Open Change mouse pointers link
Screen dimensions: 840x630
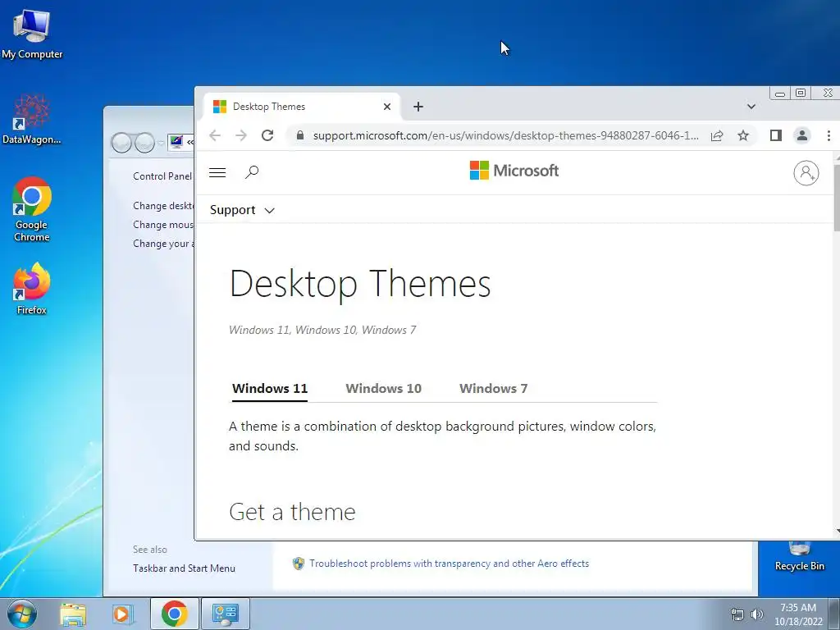pyautogui.click(x=163, y=225)
